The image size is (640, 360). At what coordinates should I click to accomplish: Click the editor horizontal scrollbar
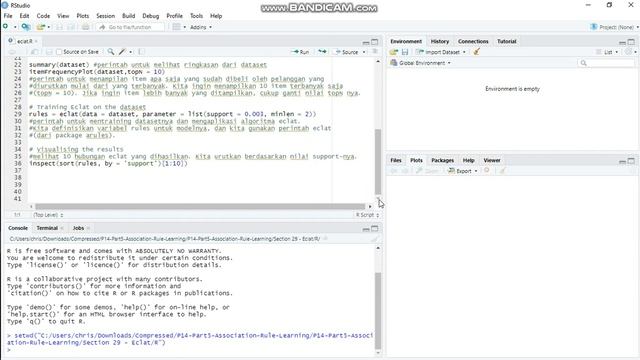200,207
